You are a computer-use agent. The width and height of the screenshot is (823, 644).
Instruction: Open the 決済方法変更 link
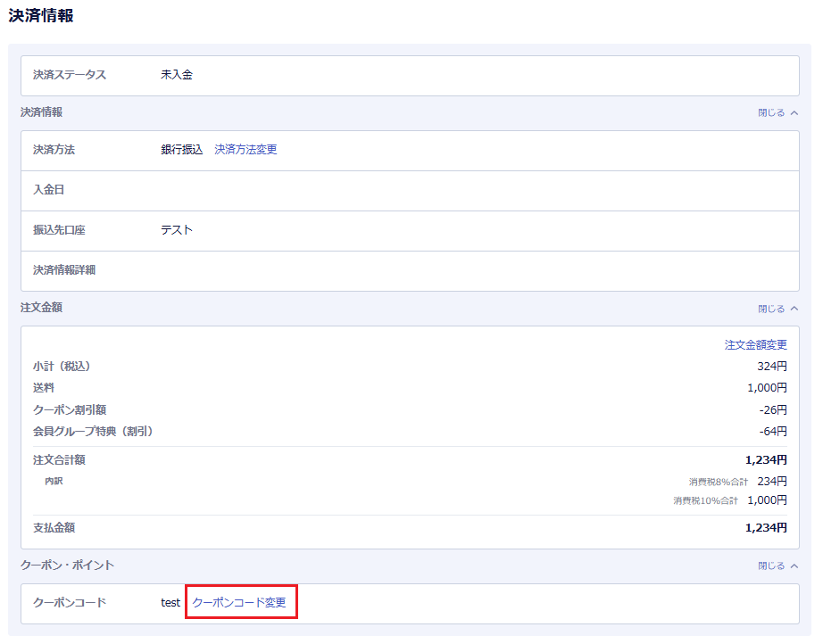coord(245,150)
